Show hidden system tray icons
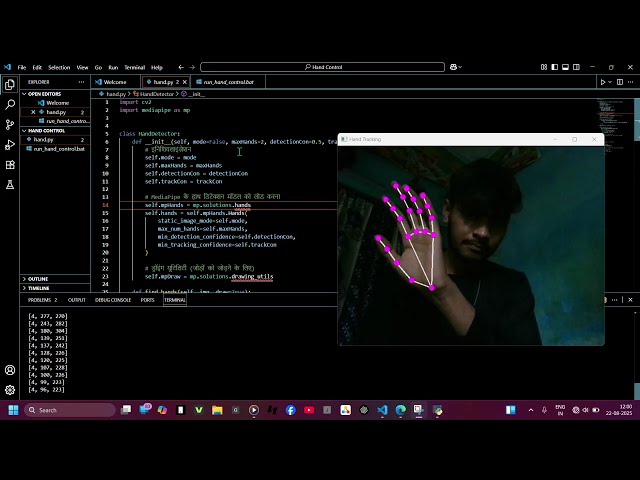Screen dimensions: 640x480 click(x=531, y=410)
